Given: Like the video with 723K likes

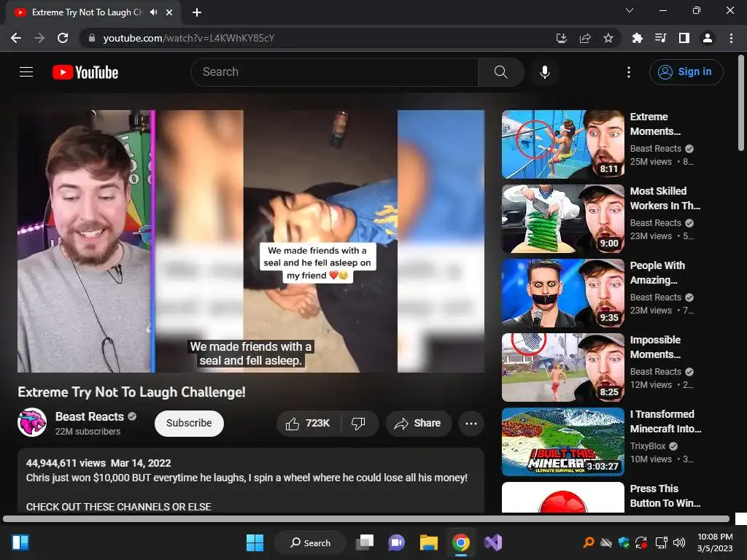Looking at the screenshot, I should 308,424.
